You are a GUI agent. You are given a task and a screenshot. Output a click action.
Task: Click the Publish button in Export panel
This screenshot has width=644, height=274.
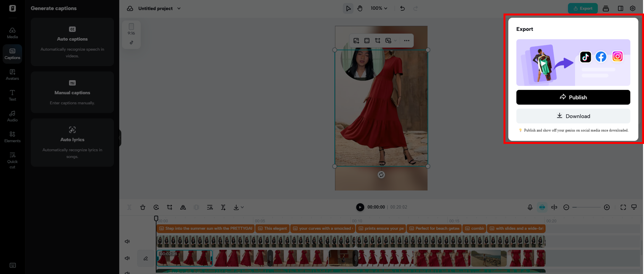[573, 97]
